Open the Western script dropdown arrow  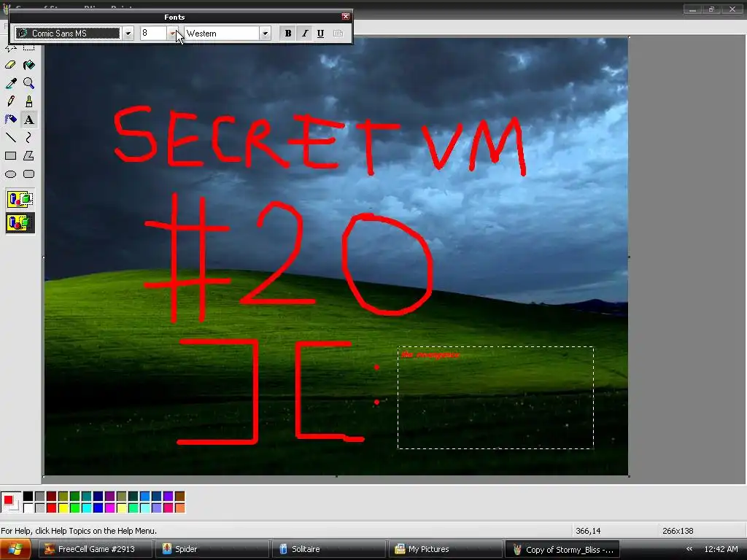point(265,34)
